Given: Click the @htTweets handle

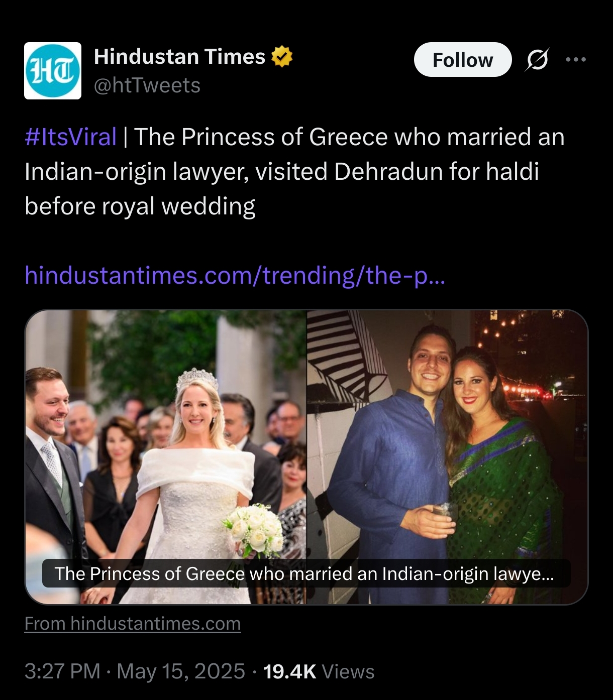Looking at the screenshot, I should click(x=147, y=85).
